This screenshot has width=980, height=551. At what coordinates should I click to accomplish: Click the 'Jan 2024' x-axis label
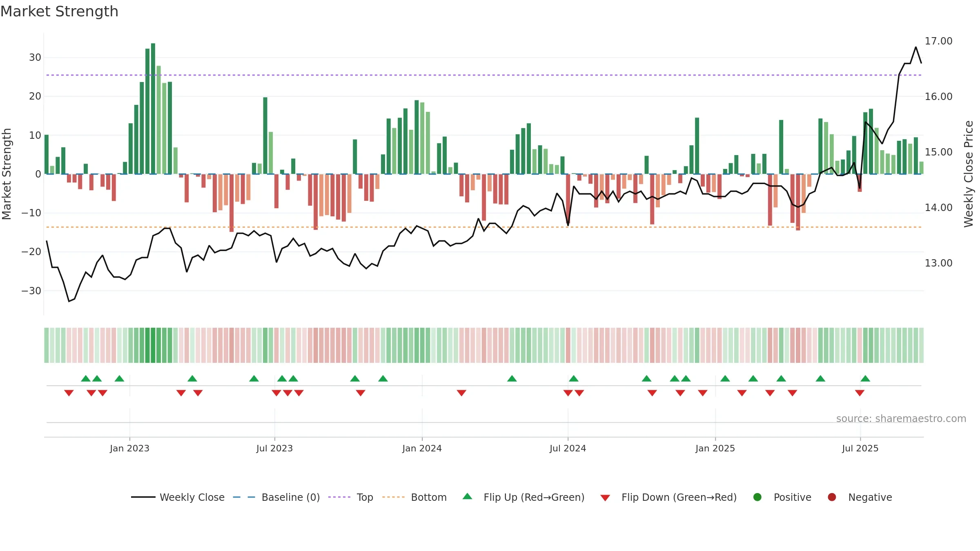click(422, 448)
